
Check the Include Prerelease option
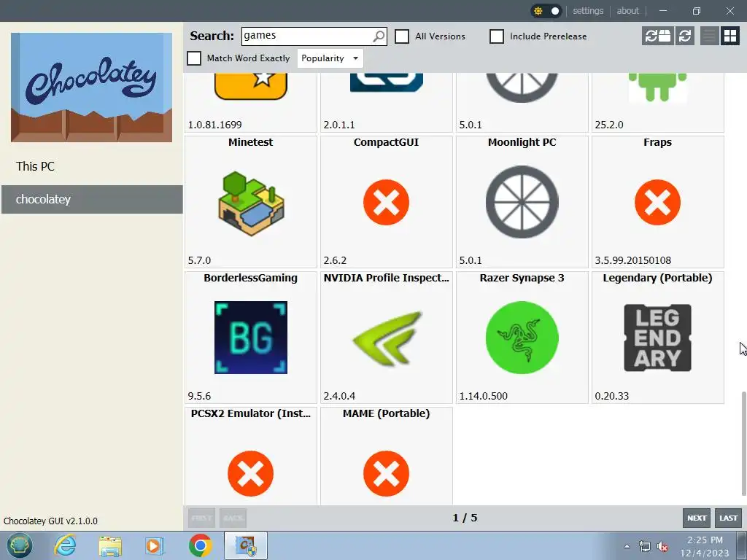[496, 36]
